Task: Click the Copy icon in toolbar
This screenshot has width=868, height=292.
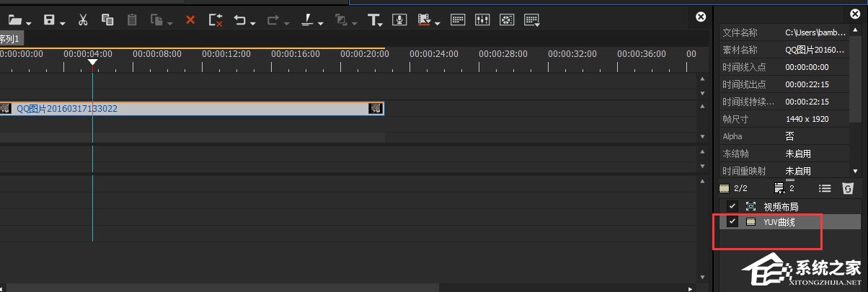Action: (x=107, y=20)
